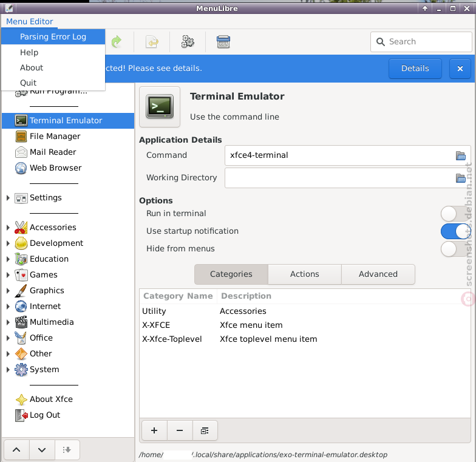The height and width of the screenshot is (462, 476).
Task: Open Parsing Error Log menu entry
Action: 53,36
